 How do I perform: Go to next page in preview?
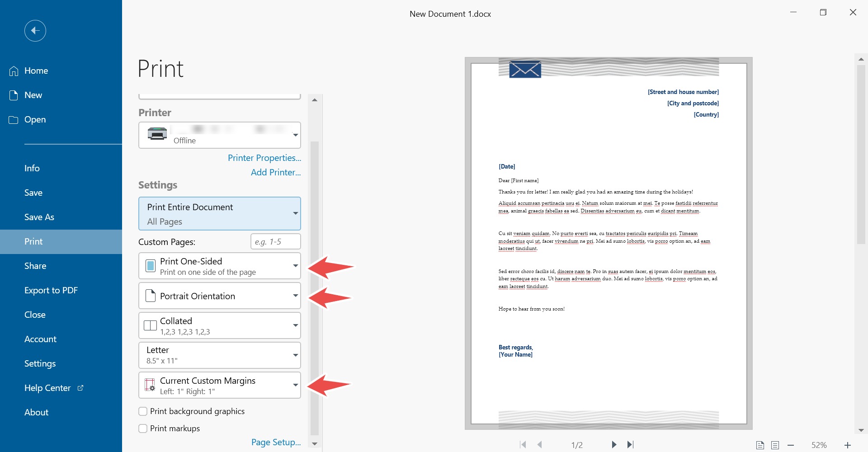pyautogui.click(x=614, y=445)
